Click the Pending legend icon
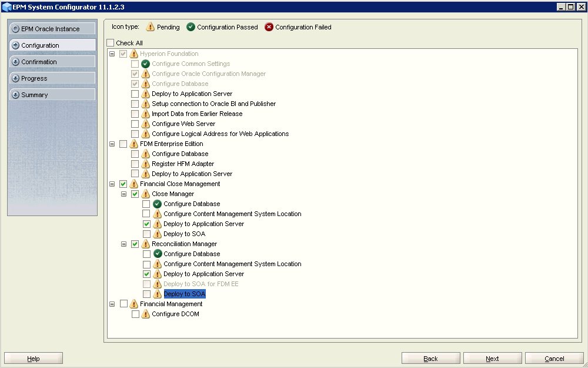Viewport: 588px width, 368px height. 151,26
